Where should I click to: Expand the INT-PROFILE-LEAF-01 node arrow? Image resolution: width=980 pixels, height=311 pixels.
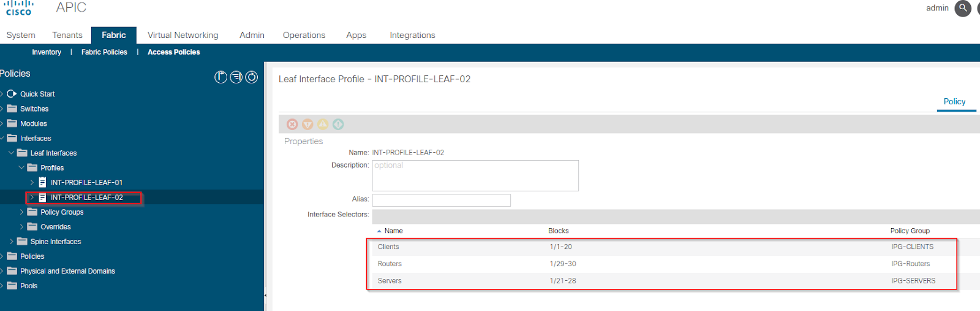point(32,182)
